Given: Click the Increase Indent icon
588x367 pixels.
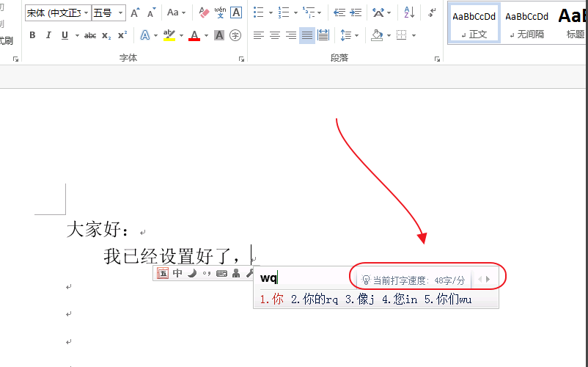Looking at the screenshot, I should [356, 12].
